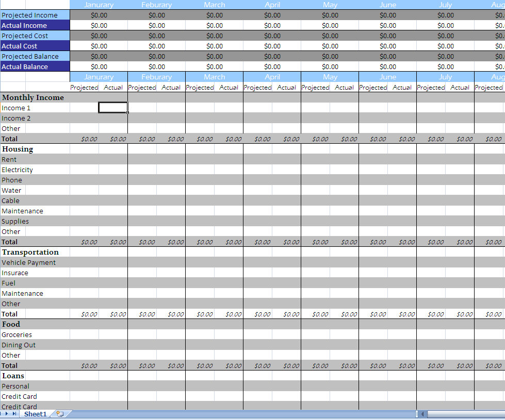Select the Projected Income row label

point(35,15)
